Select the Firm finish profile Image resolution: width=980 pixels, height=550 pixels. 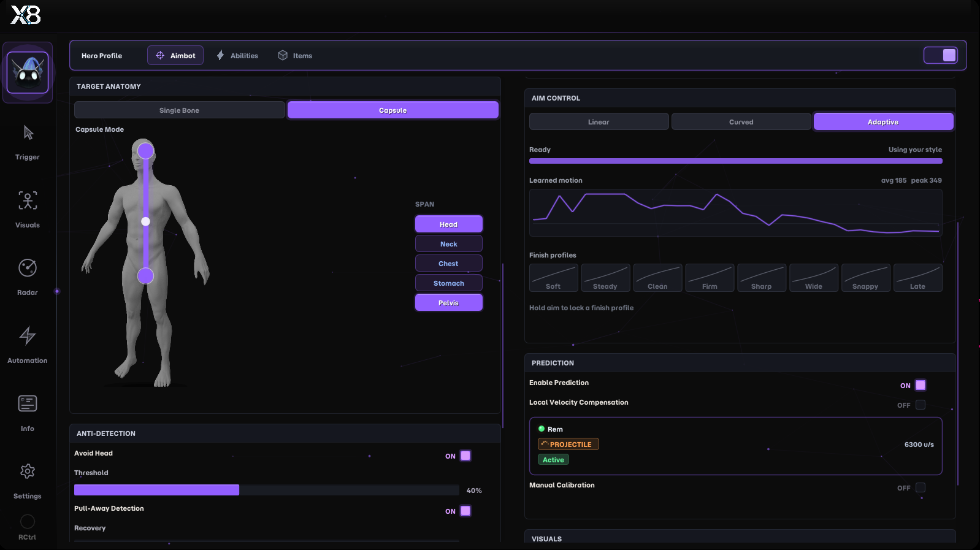(710, 278)
